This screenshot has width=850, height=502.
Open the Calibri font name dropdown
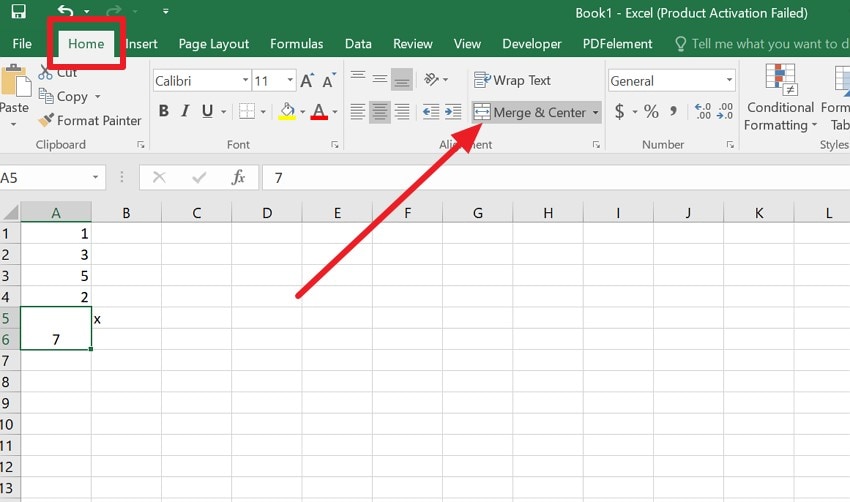246,80
